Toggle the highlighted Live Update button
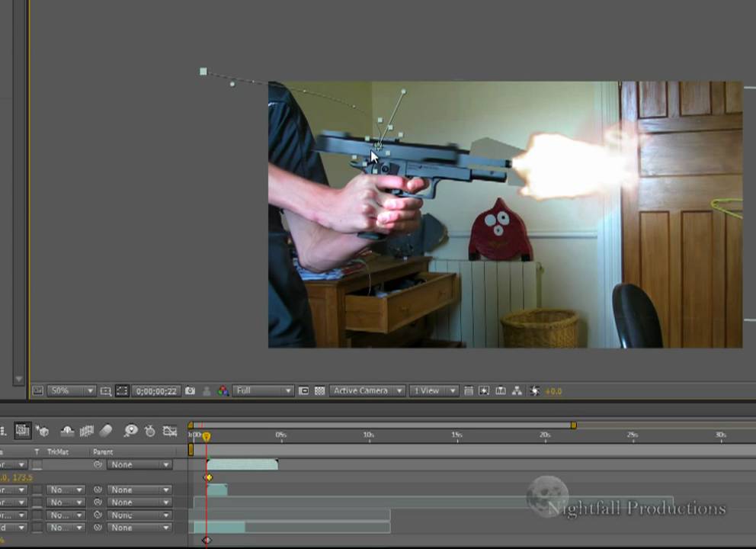 [x=22, y=430]
